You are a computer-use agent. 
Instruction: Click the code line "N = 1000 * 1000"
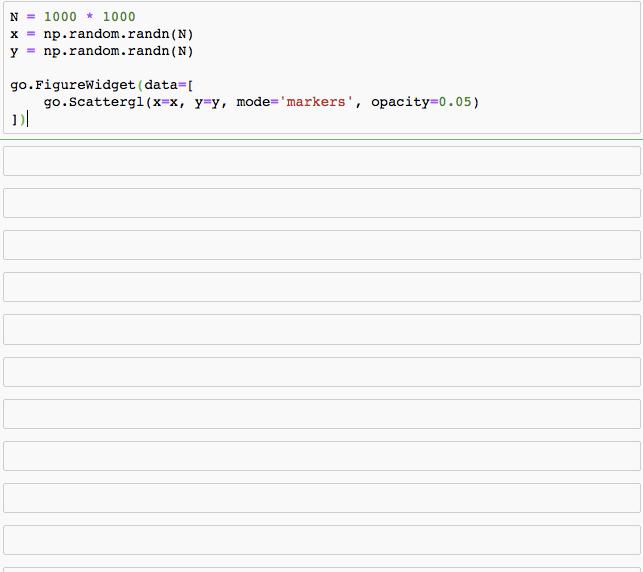tap(73, 17)
